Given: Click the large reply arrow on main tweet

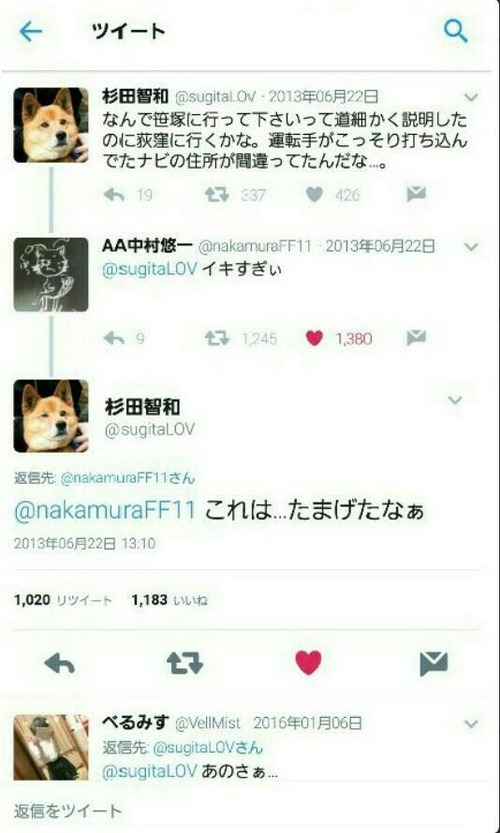Looking at the screenshot, I should 60,663.
